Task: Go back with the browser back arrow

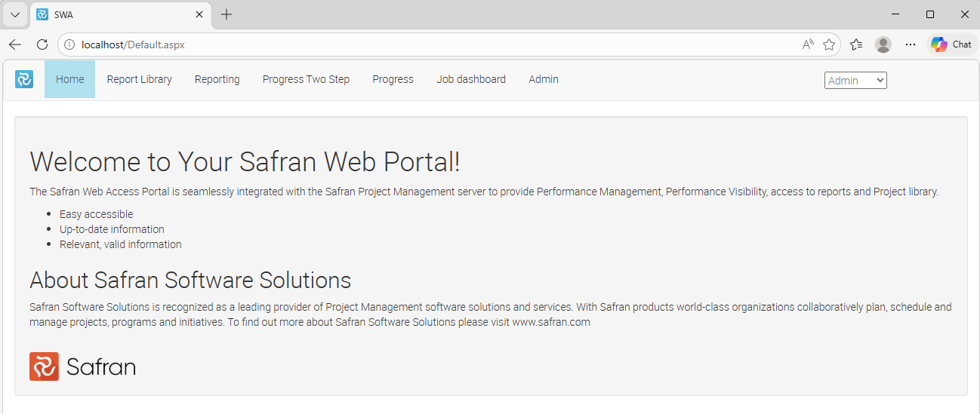Action: (x=15, y=44)
